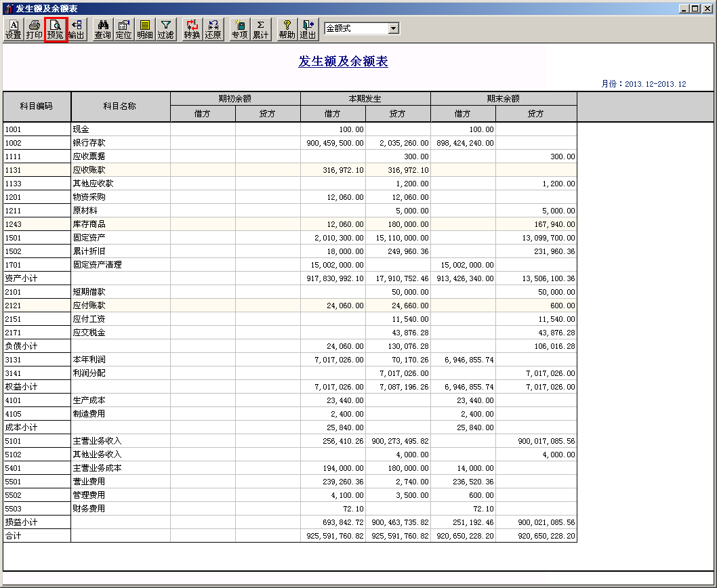Select the 损益小计 subtotal row
The width and height of the screenshot is (717, 588).
tap(290, 522)
